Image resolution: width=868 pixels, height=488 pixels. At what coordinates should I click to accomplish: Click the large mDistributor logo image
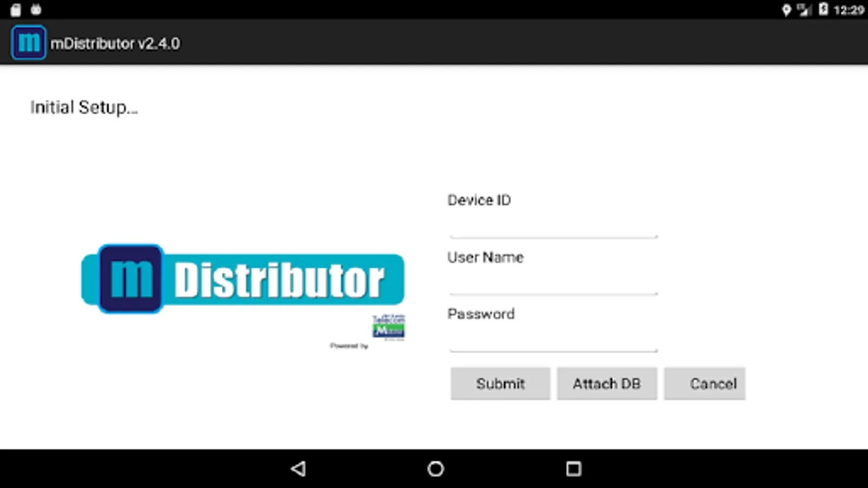[x=242, y=279]
